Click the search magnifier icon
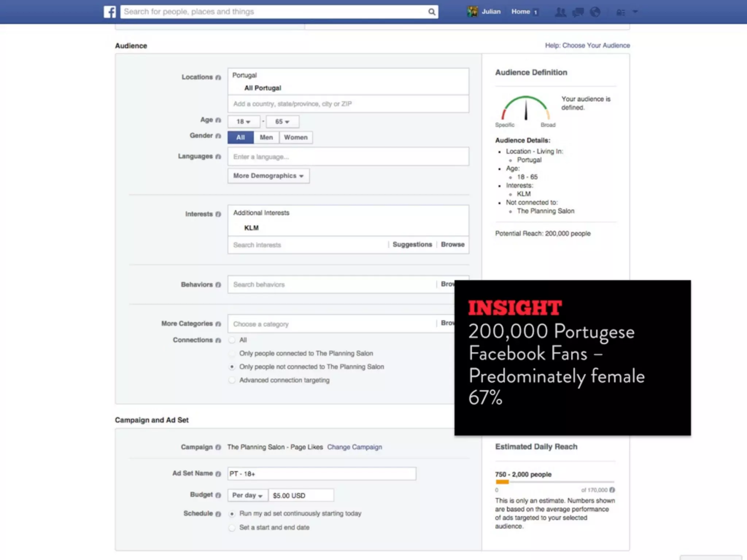This screenshot has width=747, height=560. tap(431, 12)
